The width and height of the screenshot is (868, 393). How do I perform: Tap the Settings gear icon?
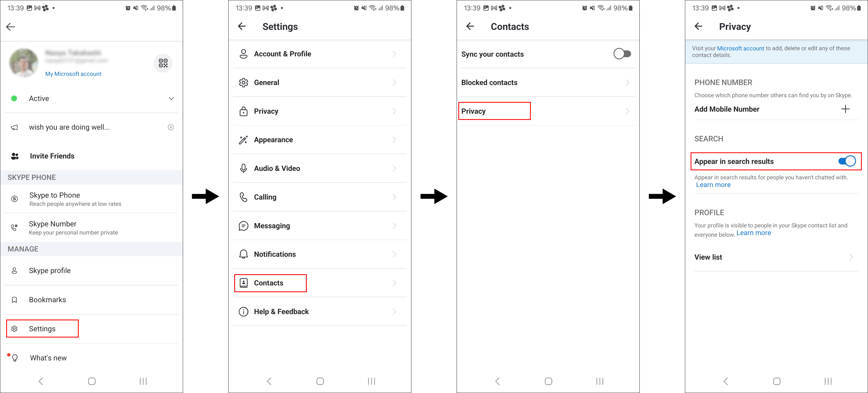pos(14,329)
